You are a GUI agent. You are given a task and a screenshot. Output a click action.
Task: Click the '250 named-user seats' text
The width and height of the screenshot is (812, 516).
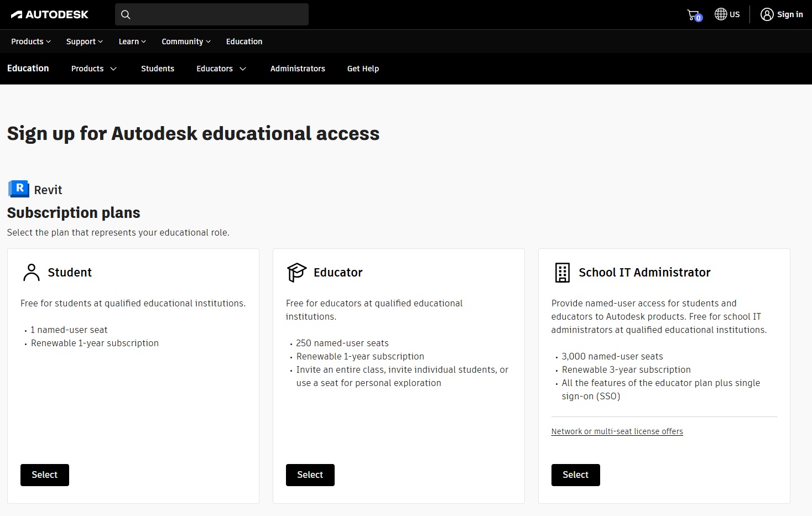click(342, 343)
